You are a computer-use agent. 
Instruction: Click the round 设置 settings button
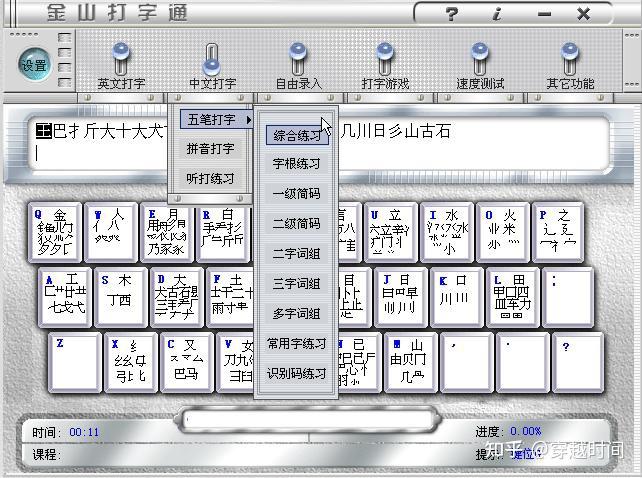coord(35,64)
